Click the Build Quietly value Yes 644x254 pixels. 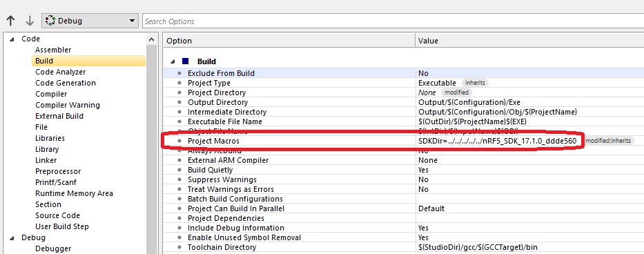pos(423,170)
